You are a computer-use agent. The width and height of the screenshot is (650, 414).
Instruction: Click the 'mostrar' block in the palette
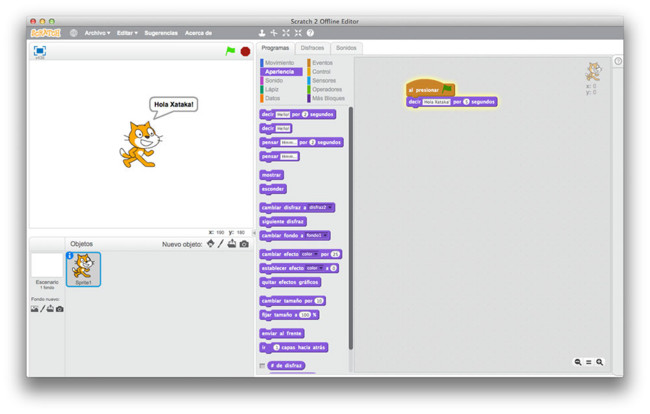272,175
